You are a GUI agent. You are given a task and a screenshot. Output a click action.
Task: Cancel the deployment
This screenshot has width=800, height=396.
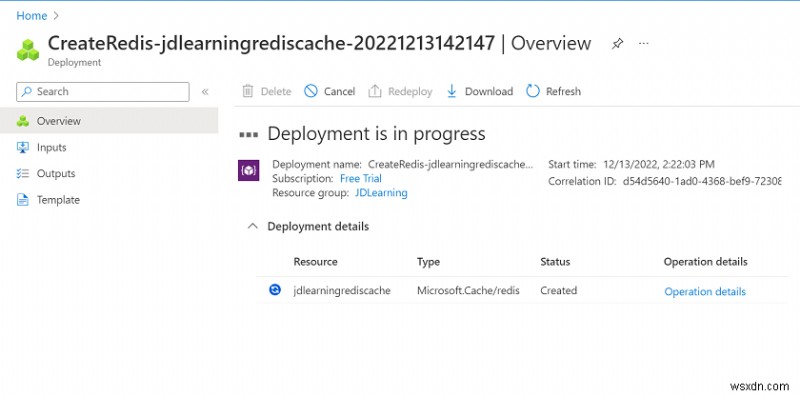tap(330, 91)
